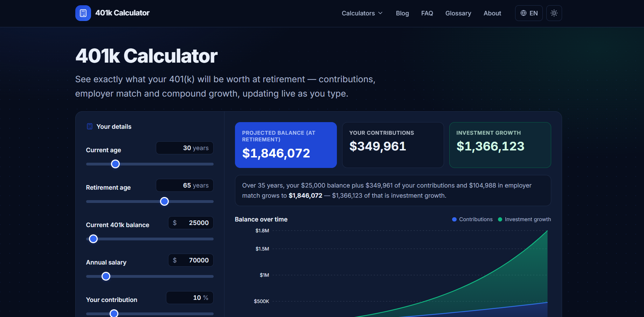The height and width of the screenshot is (317, 644).
Task: Click the Annual salary input field
Action: pos(191,260)
